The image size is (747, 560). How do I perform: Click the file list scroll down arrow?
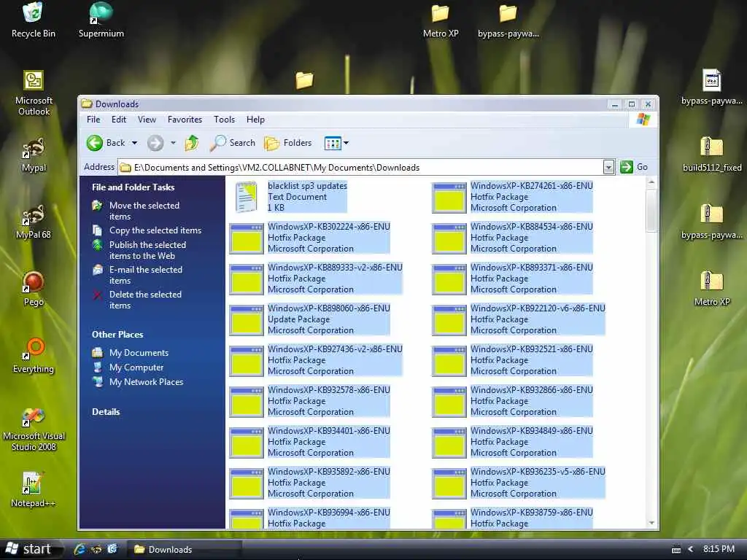651,523
